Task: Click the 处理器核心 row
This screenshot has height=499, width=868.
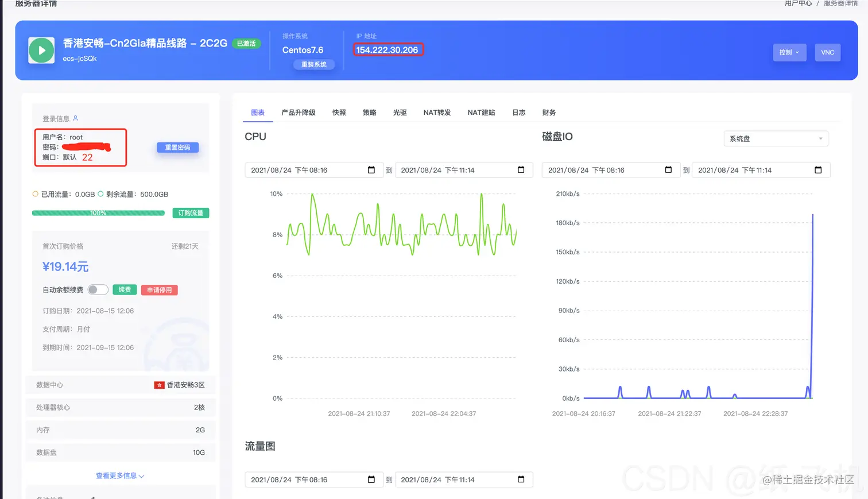Action: click(x=121, y=407)
